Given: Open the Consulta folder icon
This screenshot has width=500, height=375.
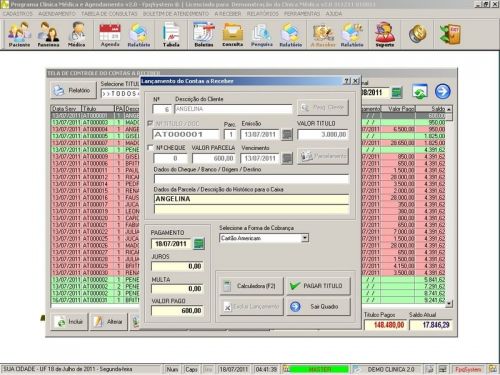Looking at the screenshot, I should tap(233, 34).
